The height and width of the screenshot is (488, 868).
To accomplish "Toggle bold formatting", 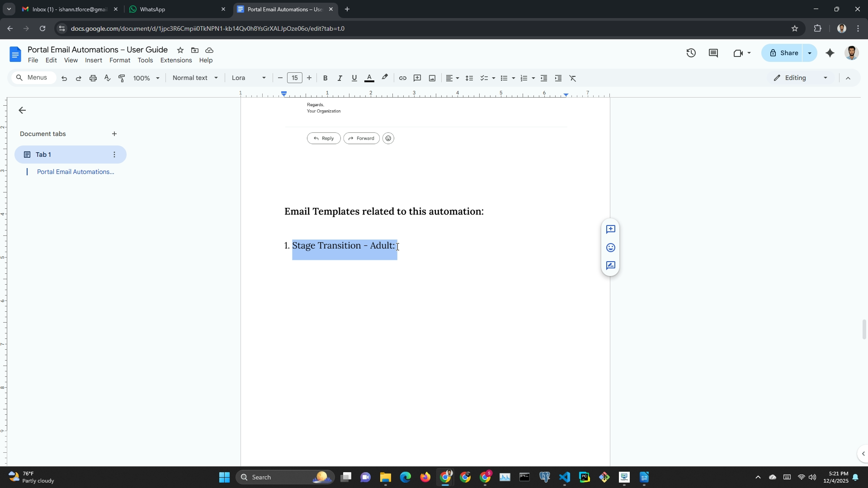I will tap(325, 78).
